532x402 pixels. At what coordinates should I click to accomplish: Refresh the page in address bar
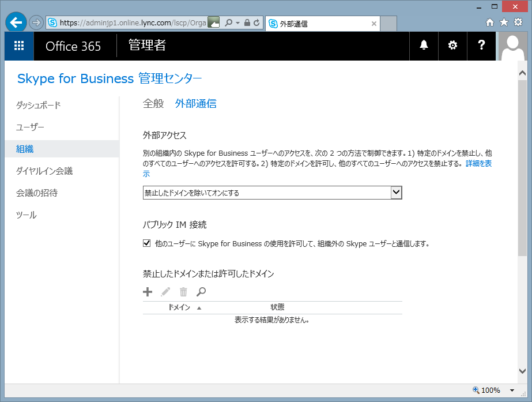(x=256, y=22)
